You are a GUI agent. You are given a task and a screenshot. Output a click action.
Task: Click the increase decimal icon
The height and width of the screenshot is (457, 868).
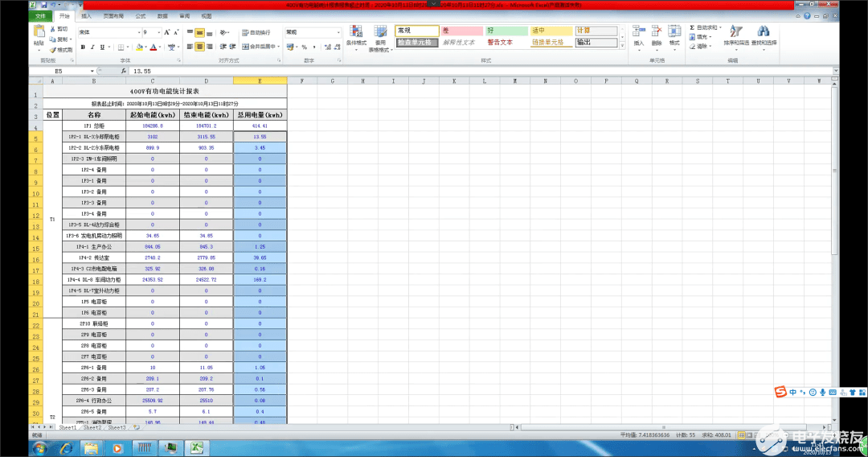pyautogui.click(x=328, y=47)
